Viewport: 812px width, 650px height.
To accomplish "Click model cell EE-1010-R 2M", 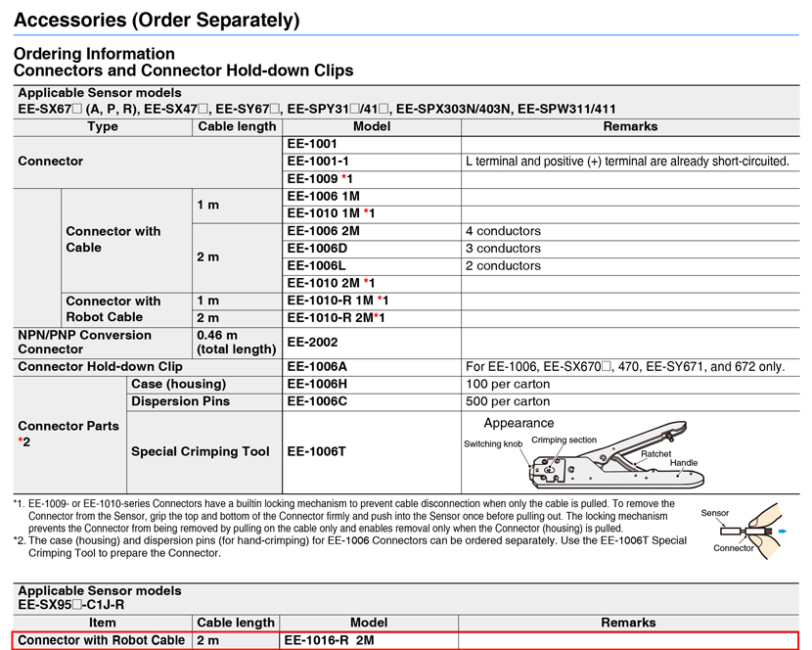I will point(372,318).
